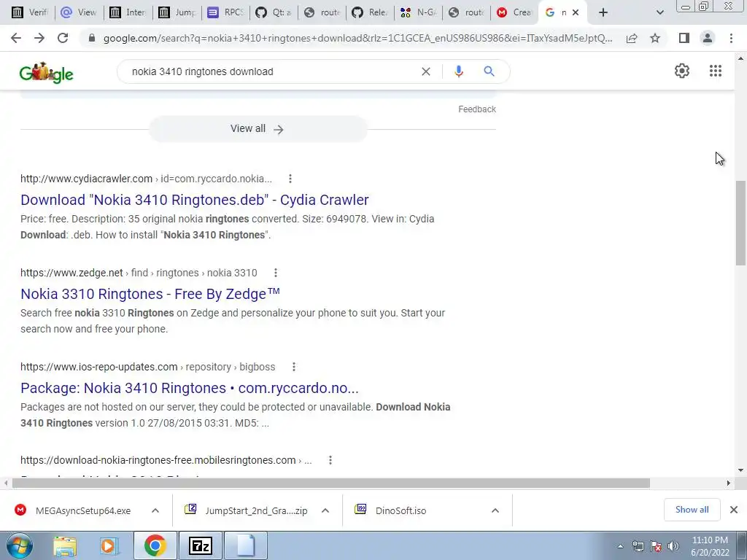The height and width of the screenshot is (560, 747).
Task: Open Package: Nokia 3410 Ringtones result
Action: point(190,388)
